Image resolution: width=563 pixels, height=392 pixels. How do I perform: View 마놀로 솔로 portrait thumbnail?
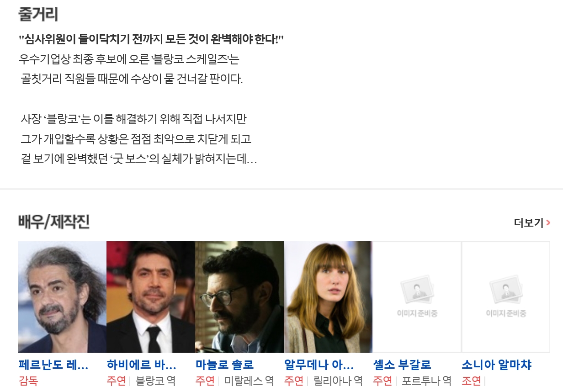click(x=239, y=297)
